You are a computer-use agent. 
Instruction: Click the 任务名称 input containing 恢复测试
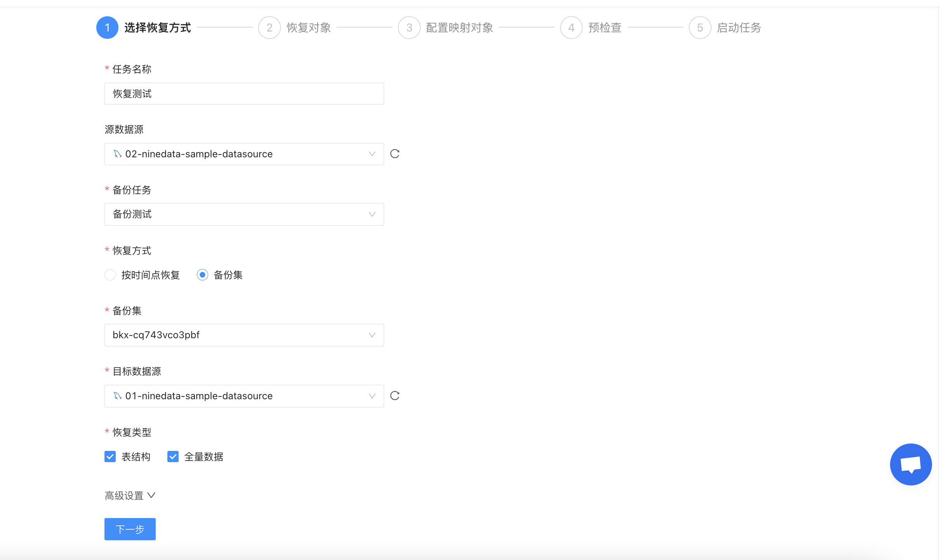[243, 93]
